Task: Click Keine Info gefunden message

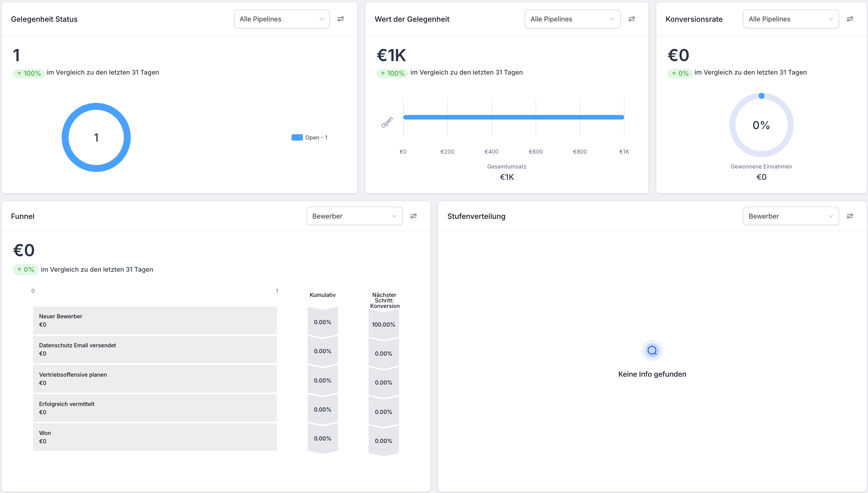Action: tap(652, 374)
